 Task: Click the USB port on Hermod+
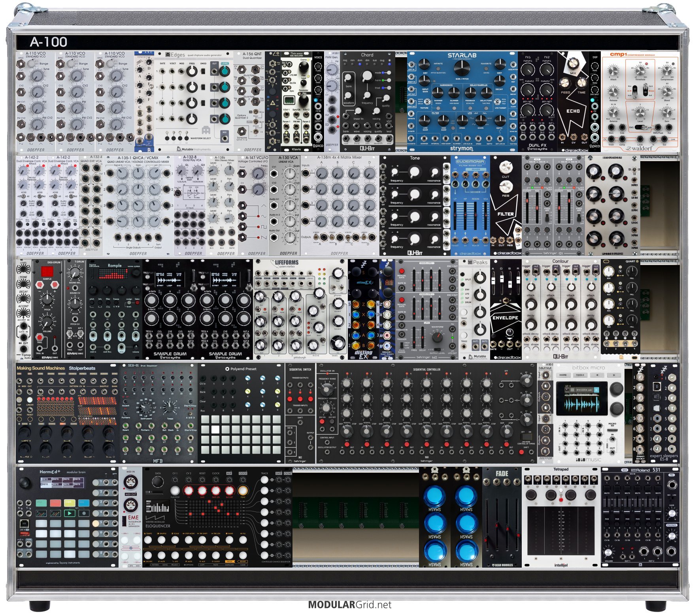(x=24, y=524)
